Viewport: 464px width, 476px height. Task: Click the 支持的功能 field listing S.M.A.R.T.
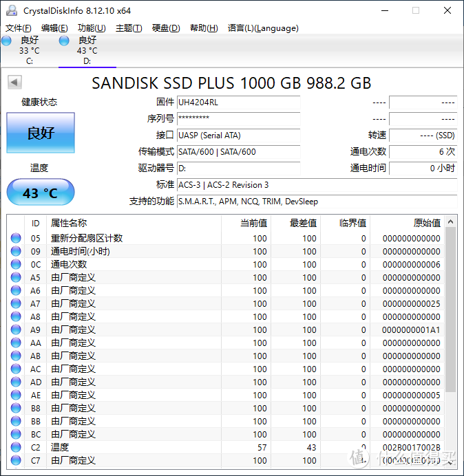317,202
